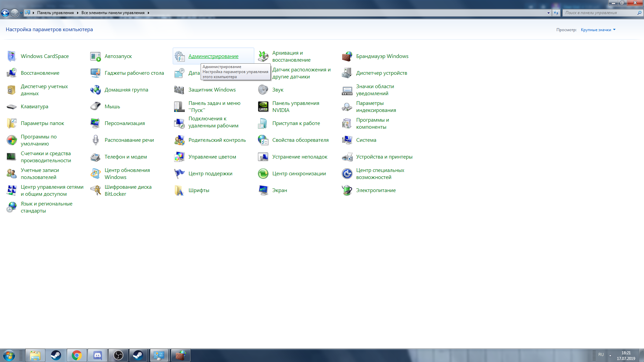Open Панель управления NVIDIA icon
The image size is (644, 362).
(x=263, y=107)
